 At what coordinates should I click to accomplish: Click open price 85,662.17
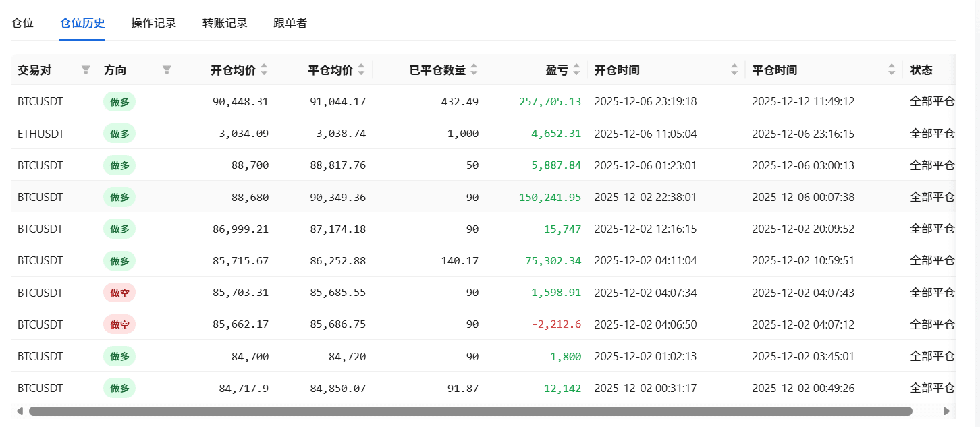click(x=240, y=324)
